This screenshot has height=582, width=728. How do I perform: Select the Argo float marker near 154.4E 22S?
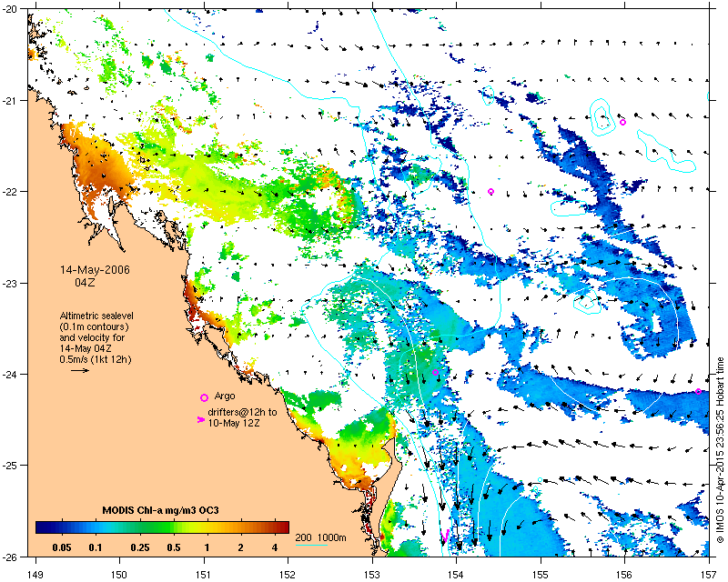[x=490, y=192]
